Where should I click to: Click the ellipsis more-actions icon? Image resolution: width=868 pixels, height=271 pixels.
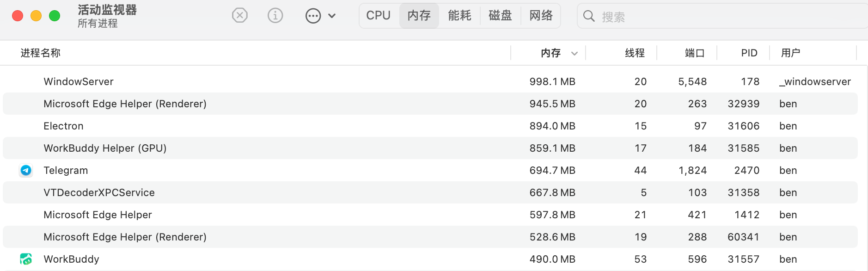click(x=313, y=16)
